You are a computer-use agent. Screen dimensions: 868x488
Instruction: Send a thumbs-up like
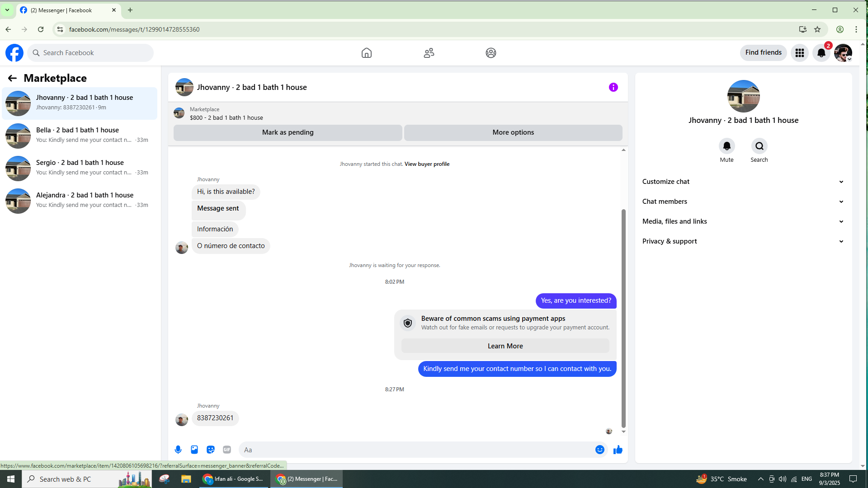click(618, 450)
